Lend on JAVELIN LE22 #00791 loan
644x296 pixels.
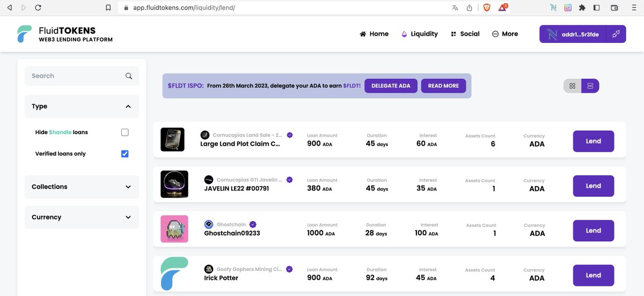[x=594, y=186]
